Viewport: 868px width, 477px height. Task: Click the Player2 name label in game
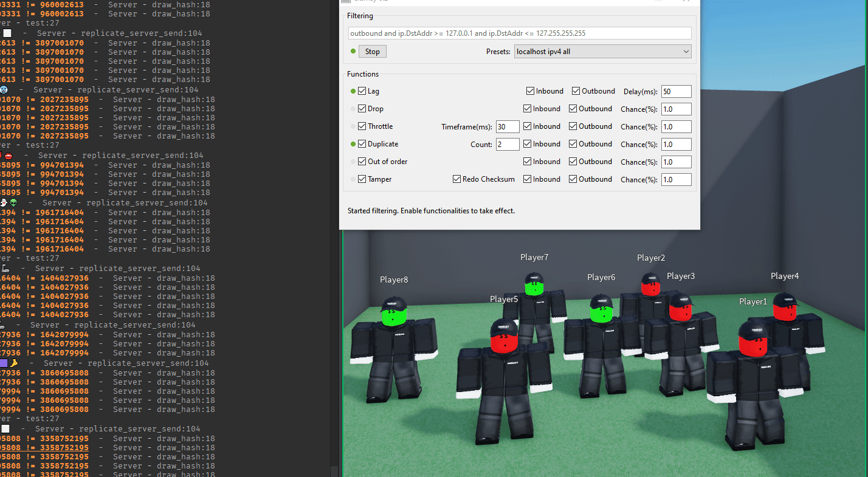[651, 258]
